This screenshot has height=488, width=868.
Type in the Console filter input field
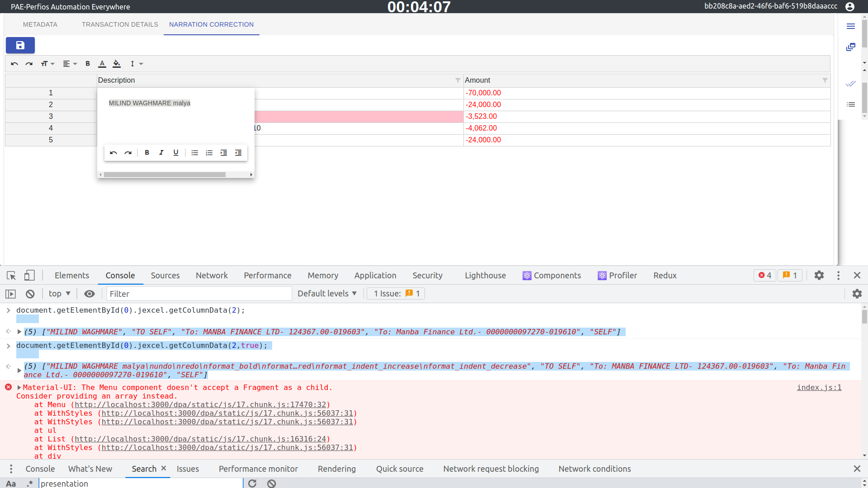(199, 293)
